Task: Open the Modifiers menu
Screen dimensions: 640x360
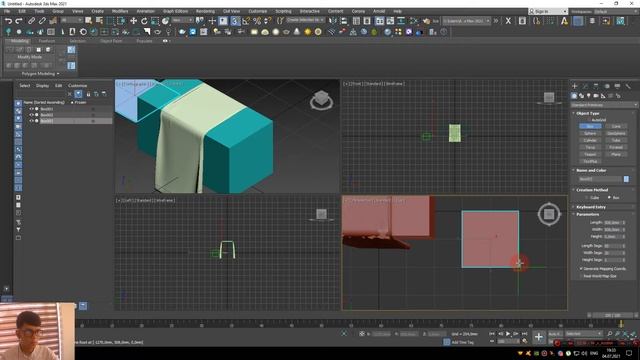Action: coord(120,11)
